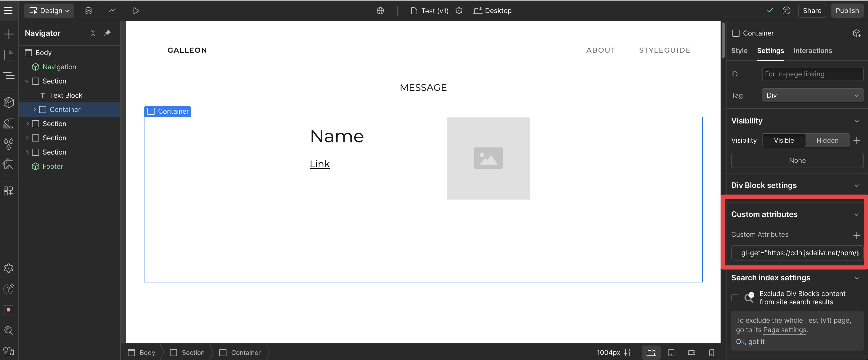Click the Publish button
The height and width of the screenshot is (360, 868).
click(x=847, y=11)
